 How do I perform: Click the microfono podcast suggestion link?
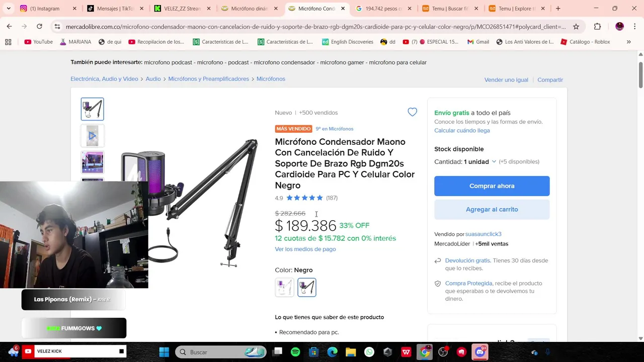click(x=168, y=62)
